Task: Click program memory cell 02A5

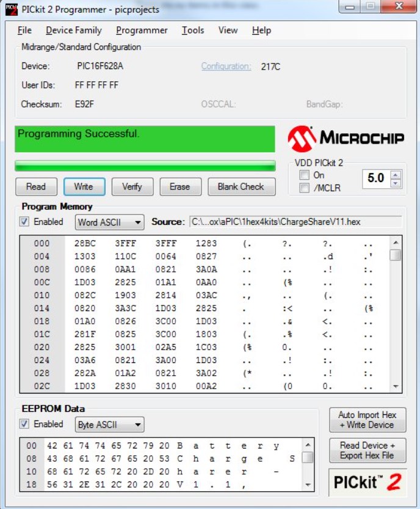Action: coord(165,347)
